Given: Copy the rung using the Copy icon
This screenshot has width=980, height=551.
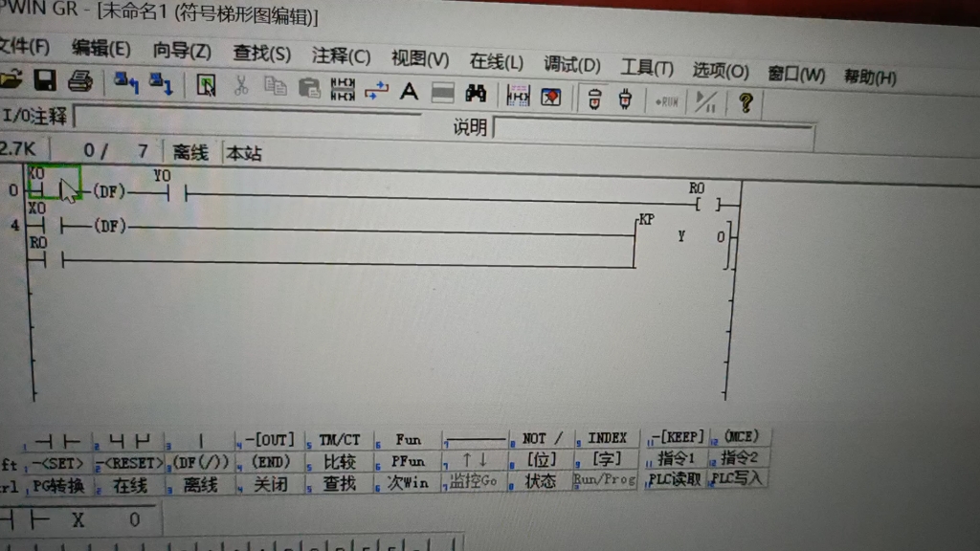Looking at the screenshot, I should click(x=276, y=88).
